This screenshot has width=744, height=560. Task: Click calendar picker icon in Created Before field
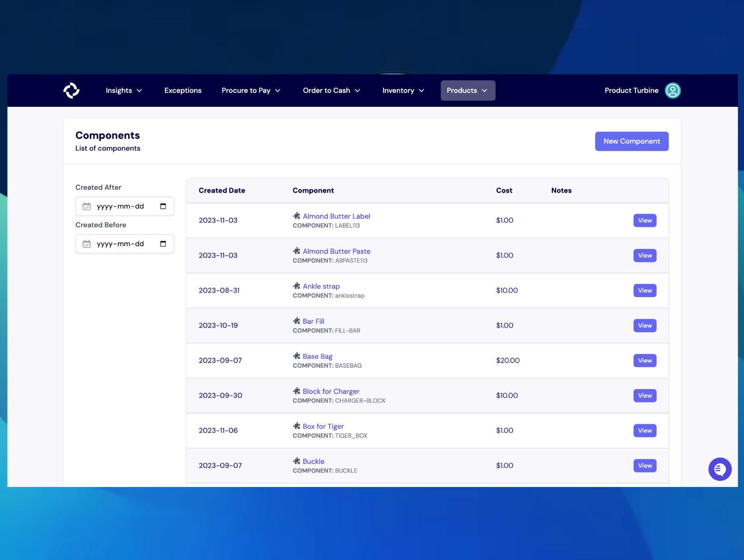click(x=163, y=244)
